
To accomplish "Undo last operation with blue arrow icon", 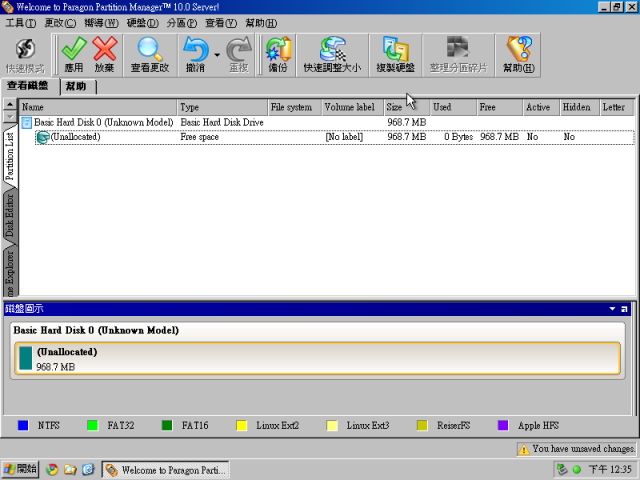I will pos(196,56).
